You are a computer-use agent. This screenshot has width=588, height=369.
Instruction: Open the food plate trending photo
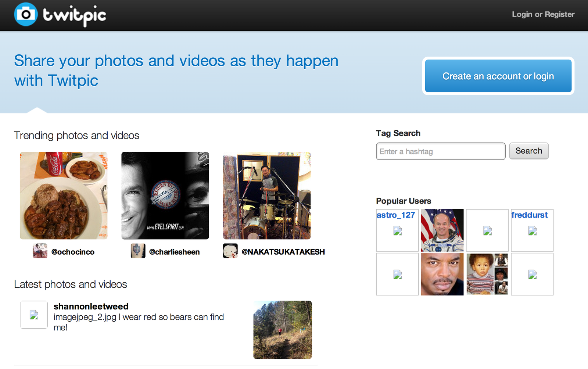(x=64, y=196)
